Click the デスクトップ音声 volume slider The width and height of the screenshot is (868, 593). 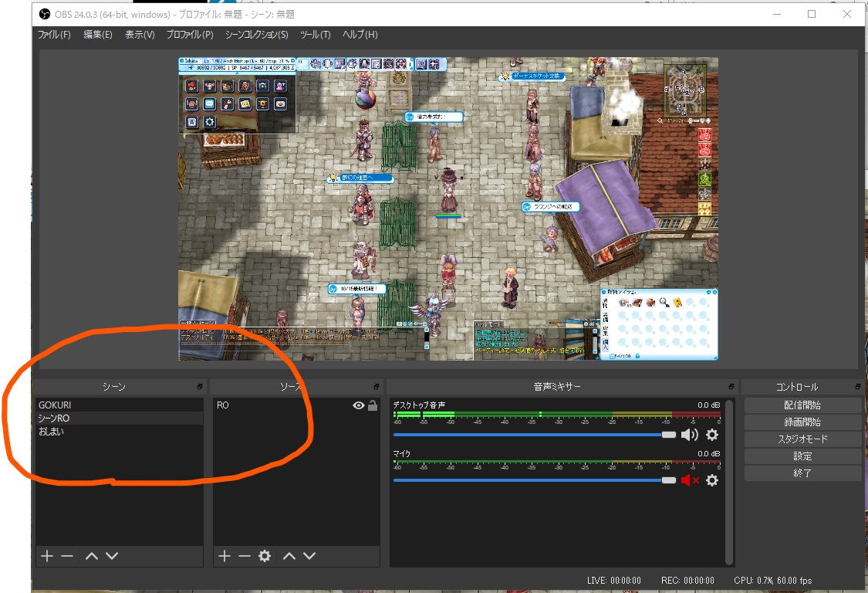[534, 435]
